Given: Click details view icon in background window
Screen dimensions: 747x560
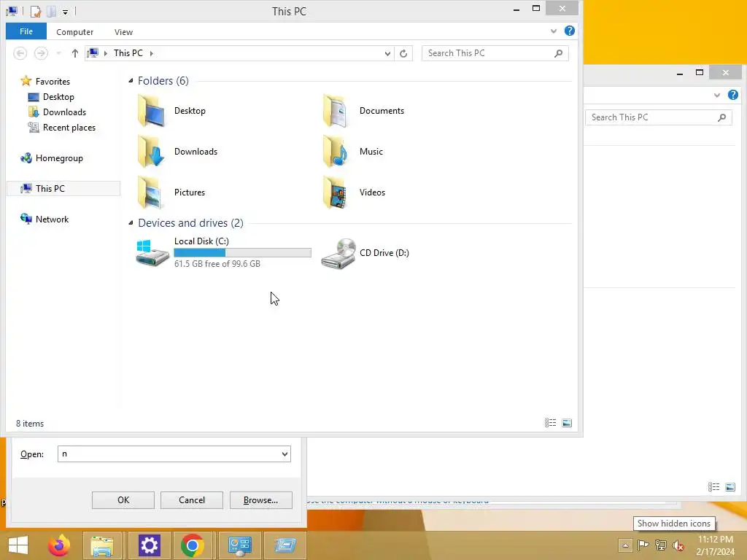Looking at the screenshot, I should tap(713, 486).
